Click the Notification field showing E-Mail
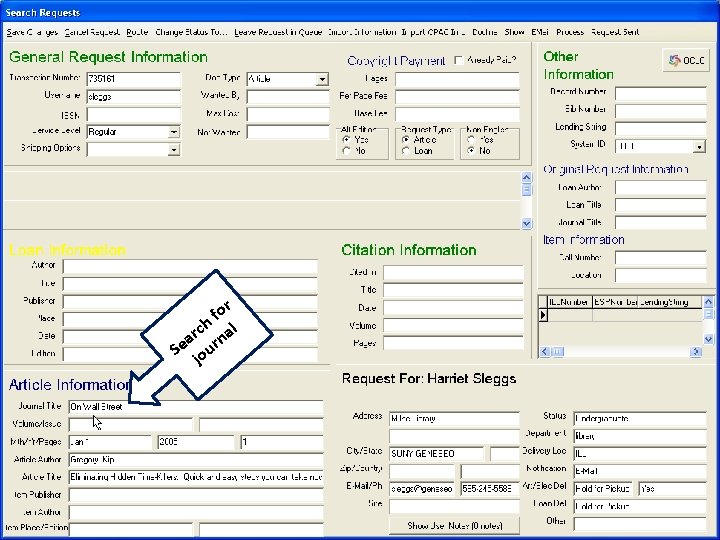 coord(640,471)
